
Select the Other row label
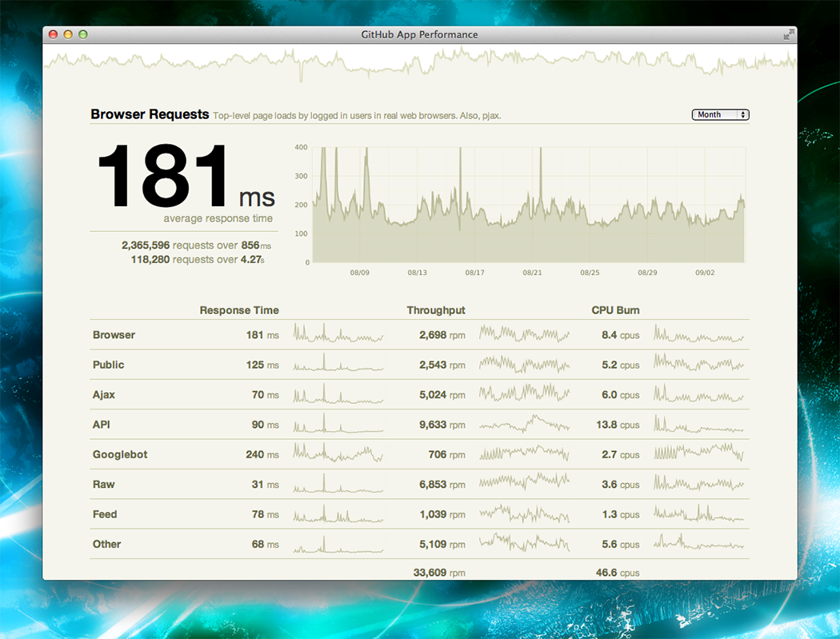[106, 545]
